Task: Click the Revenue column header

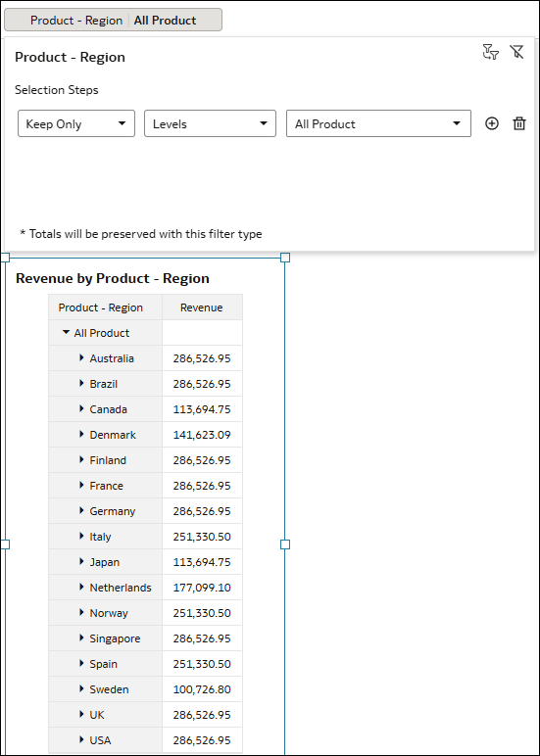Action: pyautogui.click(x=202, y=307)
